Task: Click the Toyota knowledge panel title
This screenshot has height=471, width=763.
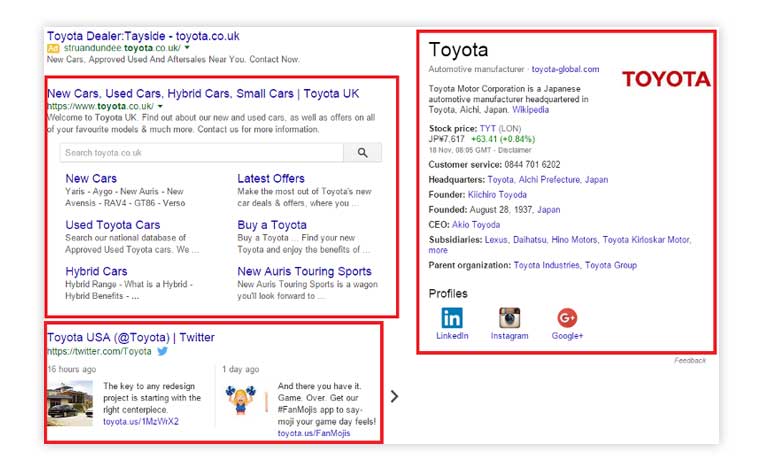Action: tap(458, 50)
